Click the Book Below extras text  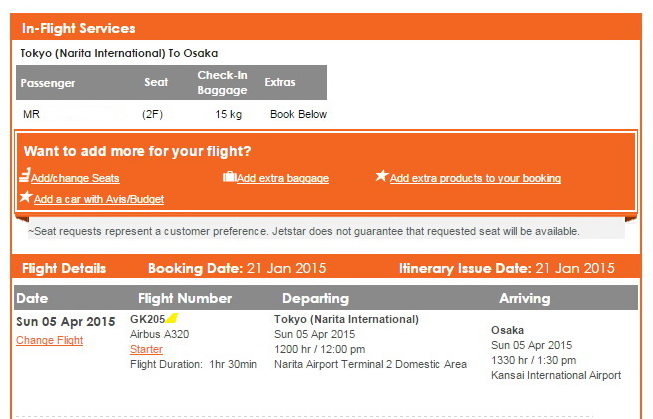[x=298, y=114]
